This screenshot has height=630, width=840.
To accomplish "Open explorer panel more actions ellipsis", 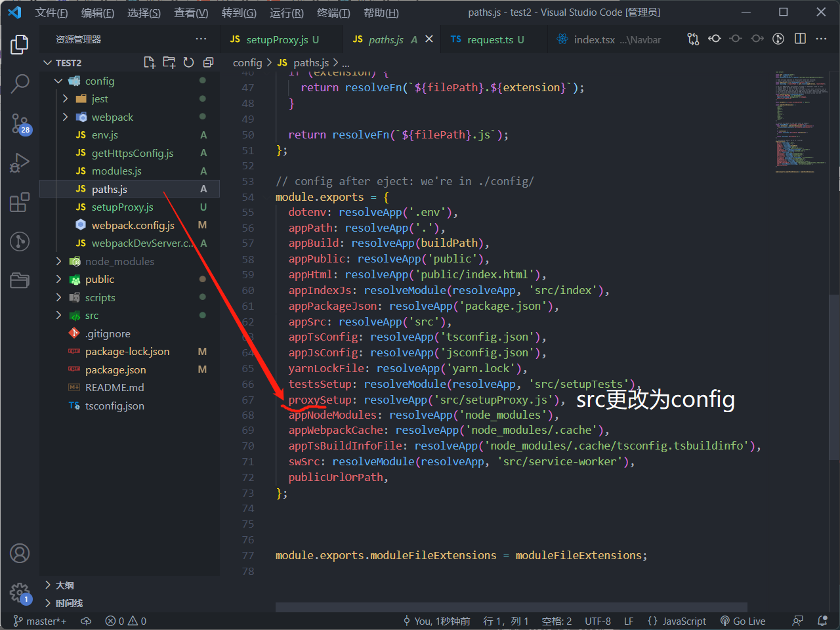I will pos(201,39).
